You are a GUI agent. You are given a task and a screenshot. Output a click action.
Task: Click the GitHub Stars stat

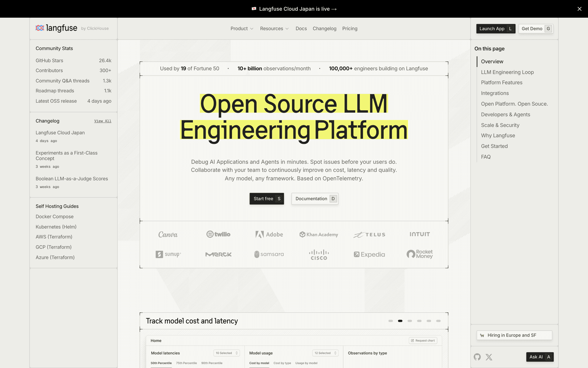pos(73,61)
